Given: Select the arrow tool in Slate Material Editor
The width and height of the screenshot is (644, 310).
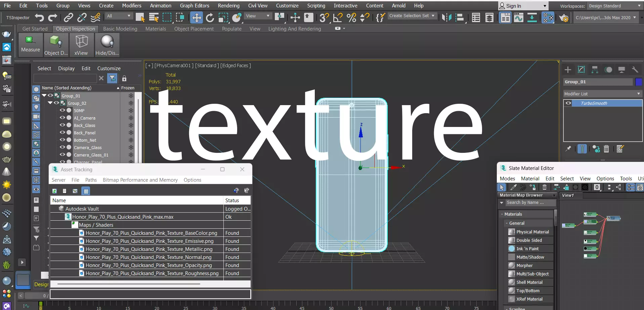Looking at the screenshot, I should (502, 187).
